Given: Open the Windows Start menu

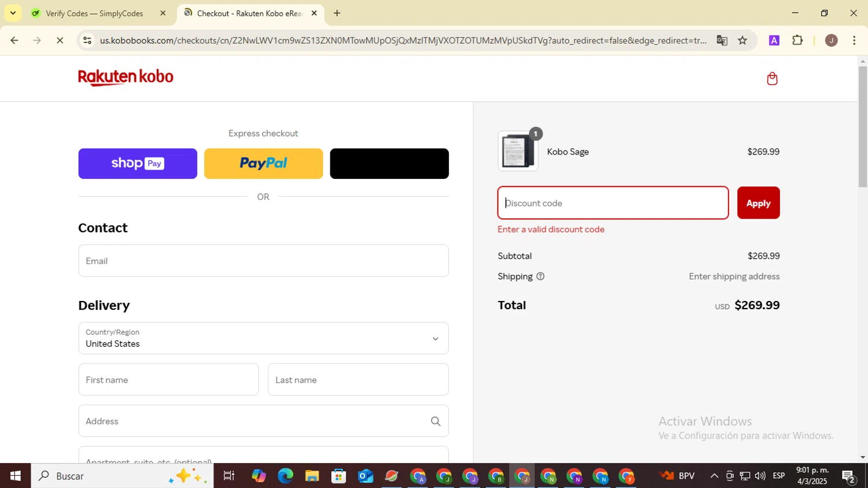Looking at the screenshot, I should [15, 476].
